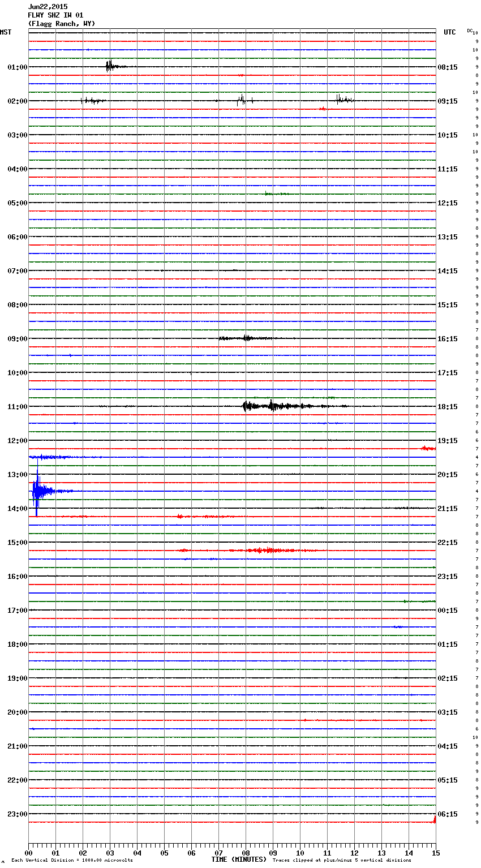Select the '21:00' MST time label
481x868 pixels.
click(x=18, y=746)
